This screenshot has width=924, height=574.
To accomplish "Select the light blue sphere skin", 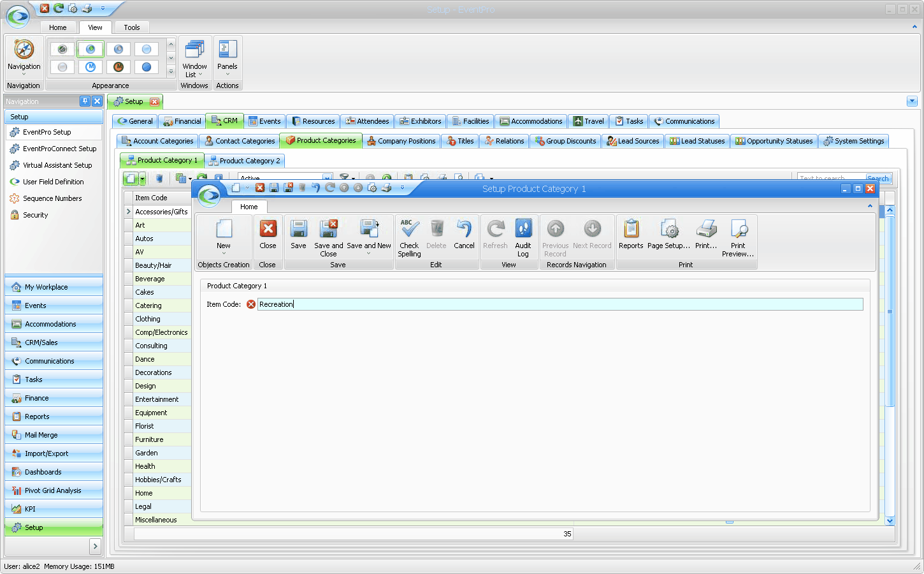I will coord(147,49).
